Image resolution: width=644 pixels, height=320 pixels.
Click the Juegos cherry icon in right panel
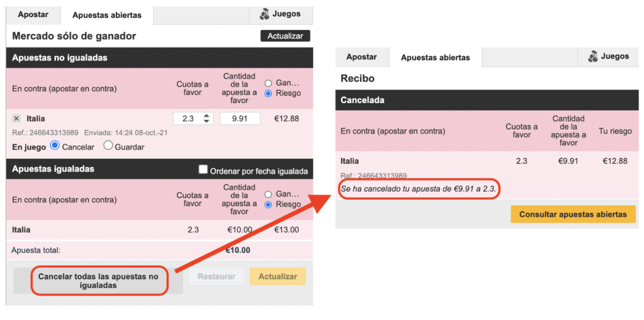(594, 56)
